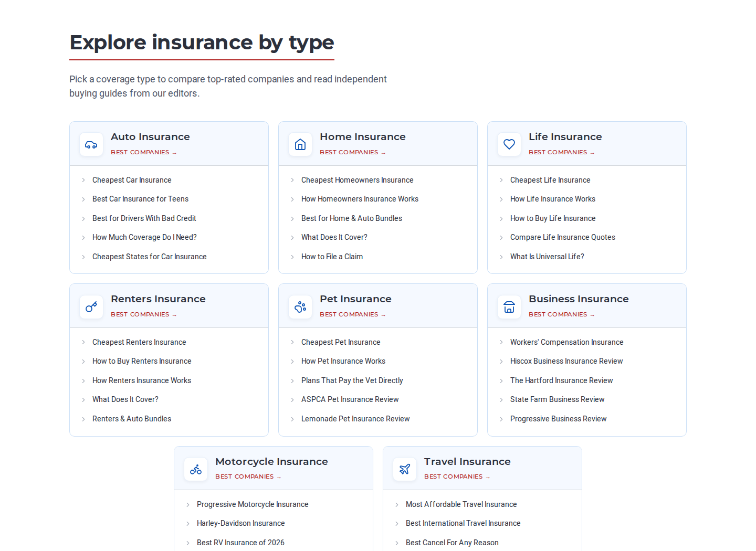Open Progressive Motorcycle Insurance link
Image resolution: width=756 pixels, height=551 pixels.
coord(253,504)
